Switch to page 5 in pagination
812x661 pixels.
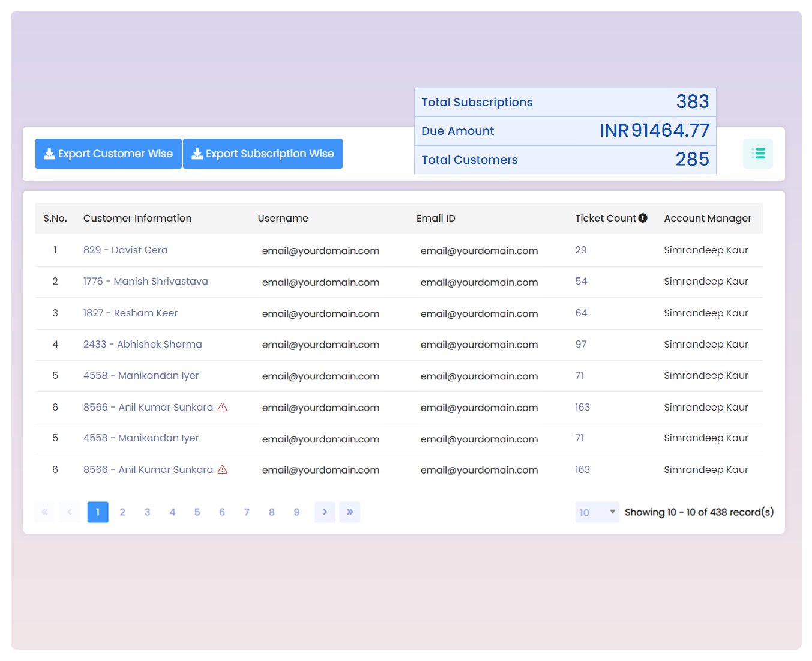[197, 512]
